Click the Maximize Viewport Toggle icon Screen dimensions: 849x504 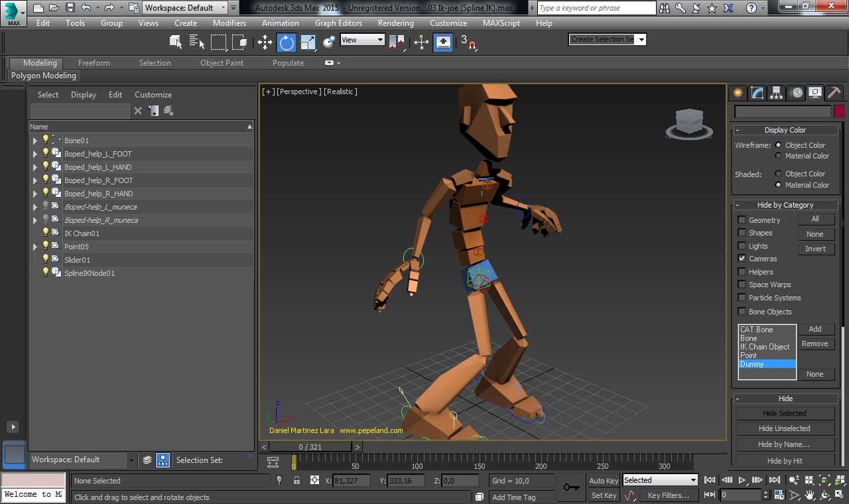(838, 495)
